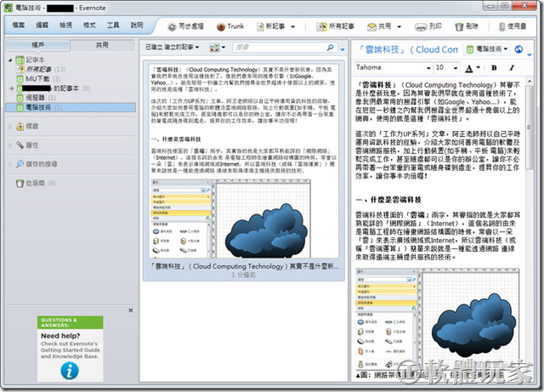Open the 共用 share dropdown arrow
This screenshot has width=544, height=392.
[399, 26]
